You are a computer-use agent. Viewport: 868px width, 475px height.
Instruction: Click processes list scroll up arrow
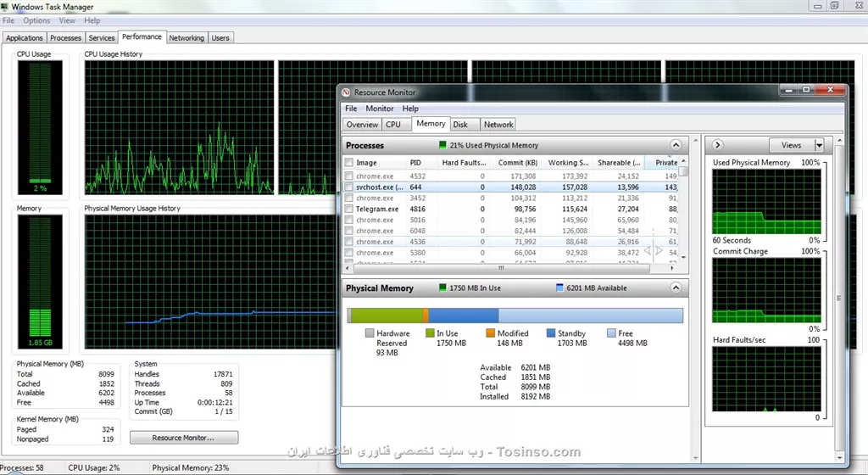[684, 161]
